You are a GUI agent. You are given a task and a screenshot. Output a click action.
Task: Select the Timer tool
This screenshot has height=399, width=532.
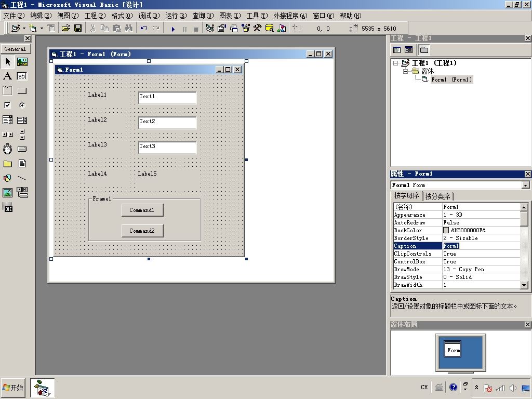(8, 149)
